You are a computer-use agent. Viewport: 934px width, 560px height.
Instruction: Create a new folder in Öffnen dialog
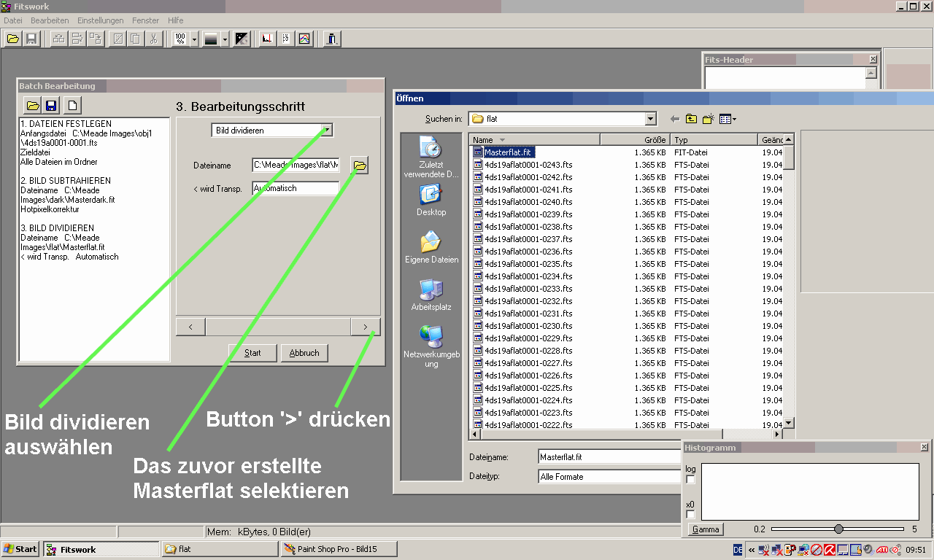pos(708,119)
